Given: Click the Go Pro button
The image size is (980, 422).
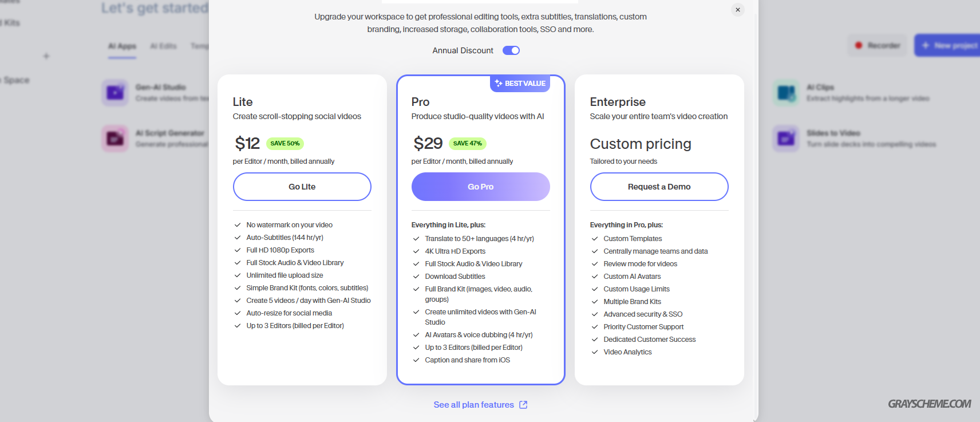Looking at the screenshot, I should pos(481,187).
